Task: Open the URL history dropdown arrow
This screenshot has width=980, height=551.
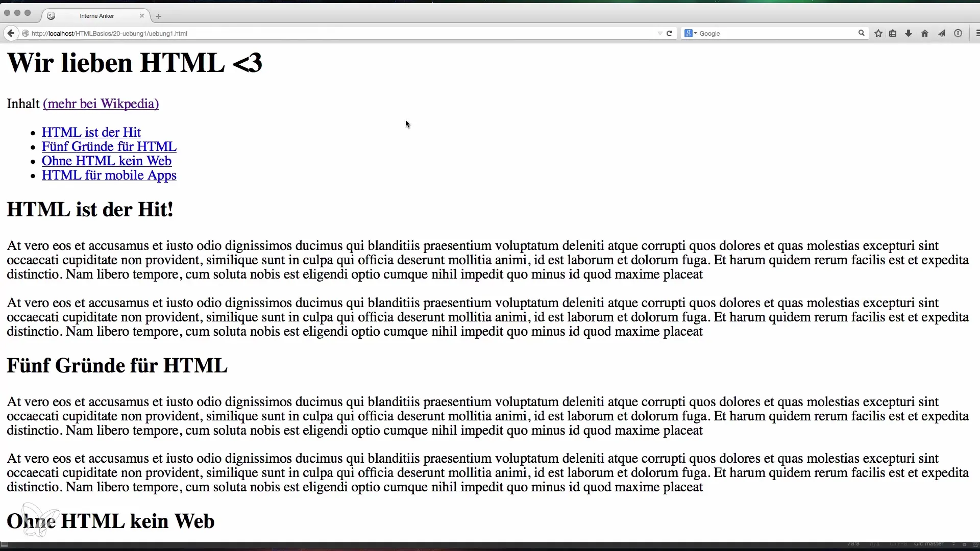Action: click(x=660, y=33)
